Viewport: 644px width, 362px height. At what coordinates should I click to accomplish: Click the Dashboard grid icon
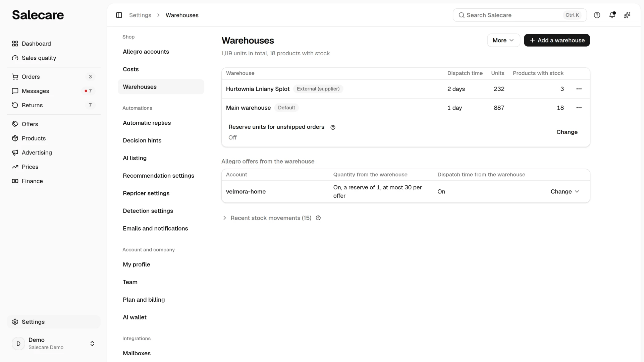pyautogui.click(x=15, y=44)
